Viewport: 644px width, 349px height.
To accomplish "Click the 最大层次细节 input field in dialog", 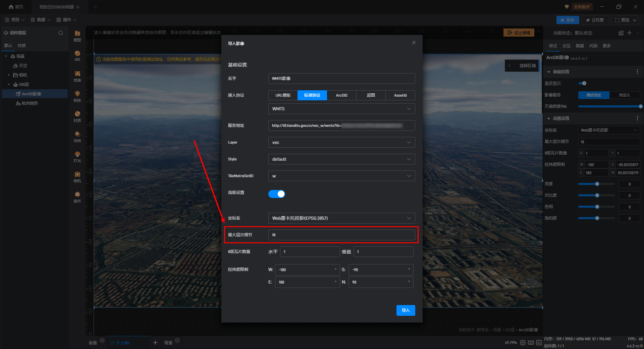I will pos(341,235).
